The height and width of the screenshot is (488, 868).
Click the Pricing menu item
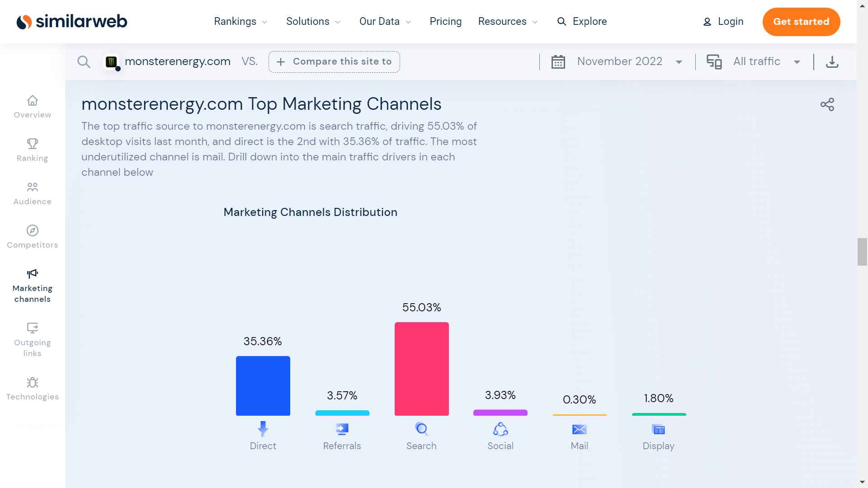pyautogui.click(x=445, y=21)
